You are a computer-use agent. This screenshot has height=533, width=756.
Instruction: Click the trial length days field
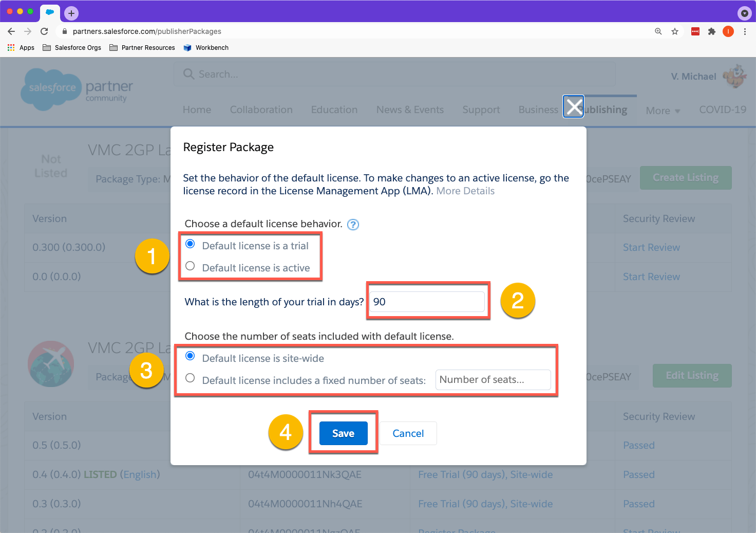pos(427,302)
